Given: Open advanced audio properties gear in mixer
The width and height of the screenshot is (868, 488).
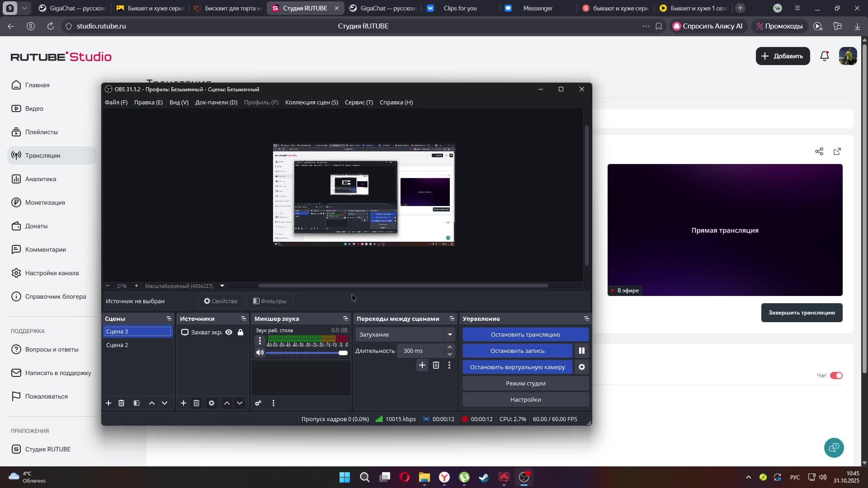Looking at the screenshot, I should [x=258, y=403].
